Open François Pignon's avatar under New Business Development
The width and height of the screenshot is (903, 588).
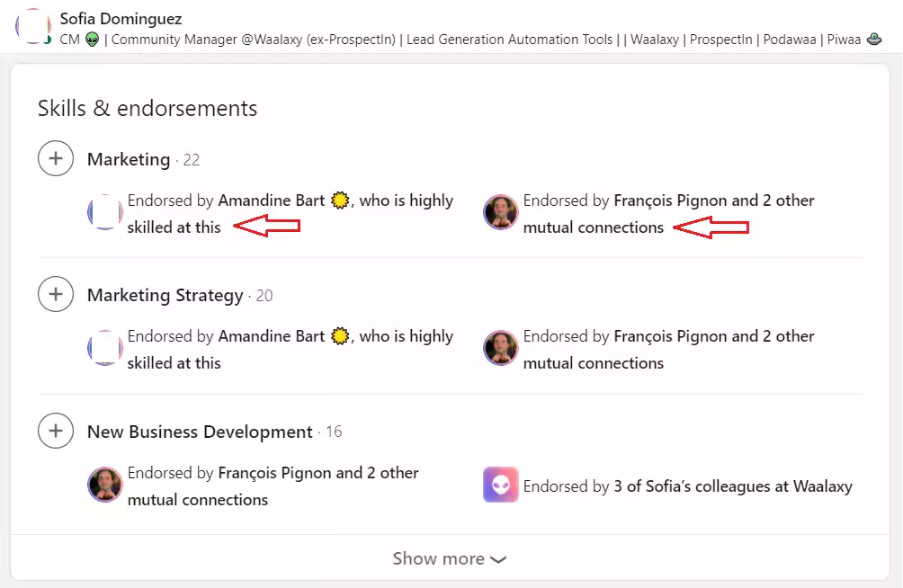coord(104,486)
